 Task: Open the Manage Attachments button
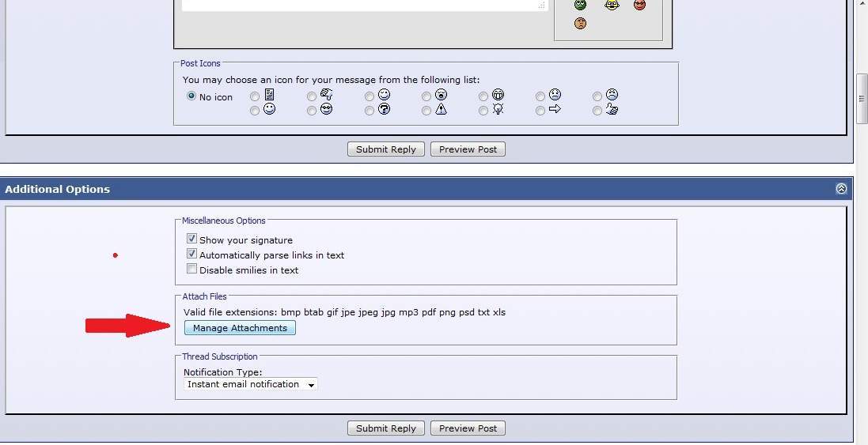(x=240, y=328)
